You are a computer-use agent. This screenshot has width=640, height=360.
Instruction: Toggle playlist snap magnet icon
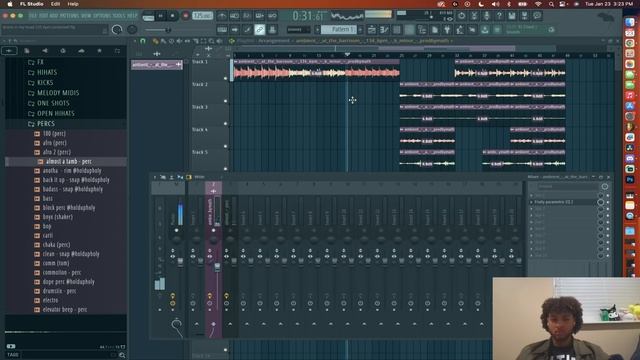[142, 41]
